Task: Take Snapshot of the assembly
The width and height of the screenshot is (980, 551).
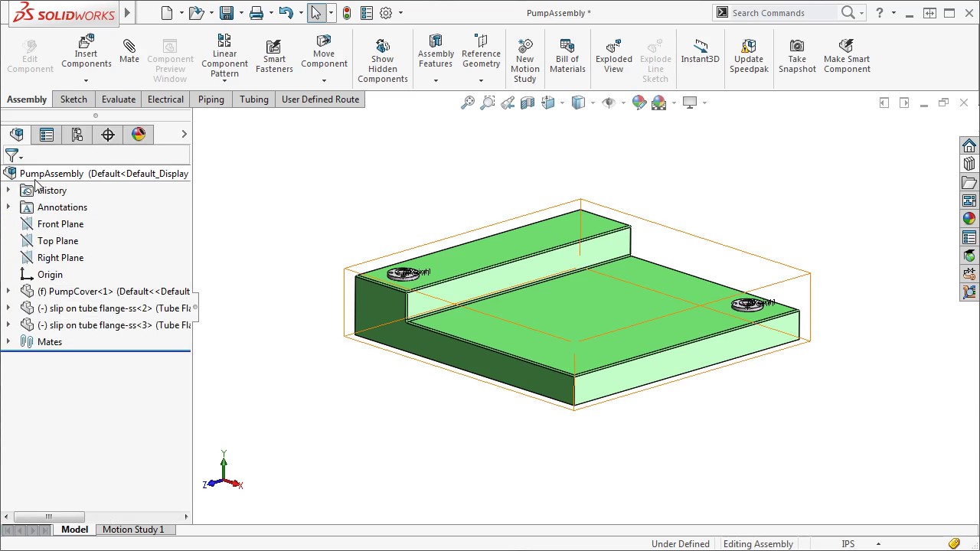Action: (x=797, y=55)
